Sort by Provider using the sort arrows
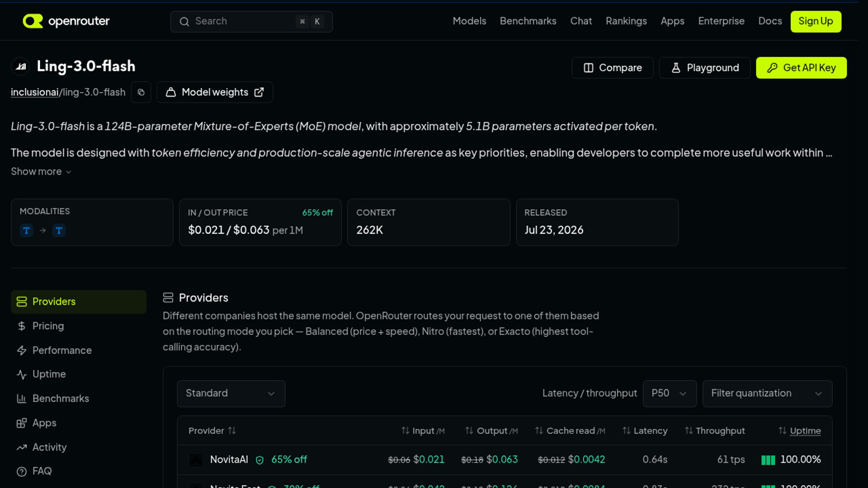 point(232,431)
